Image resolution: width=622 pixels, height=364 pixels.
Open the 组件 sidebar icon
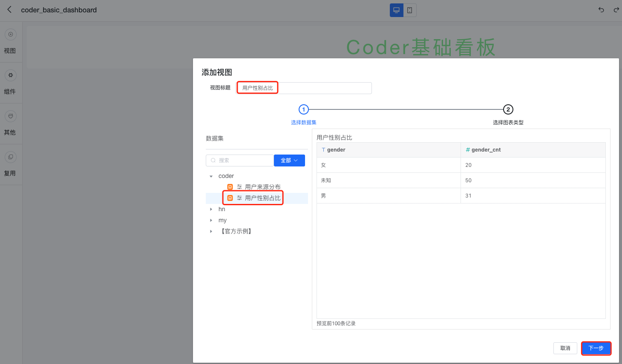[11, 75]
